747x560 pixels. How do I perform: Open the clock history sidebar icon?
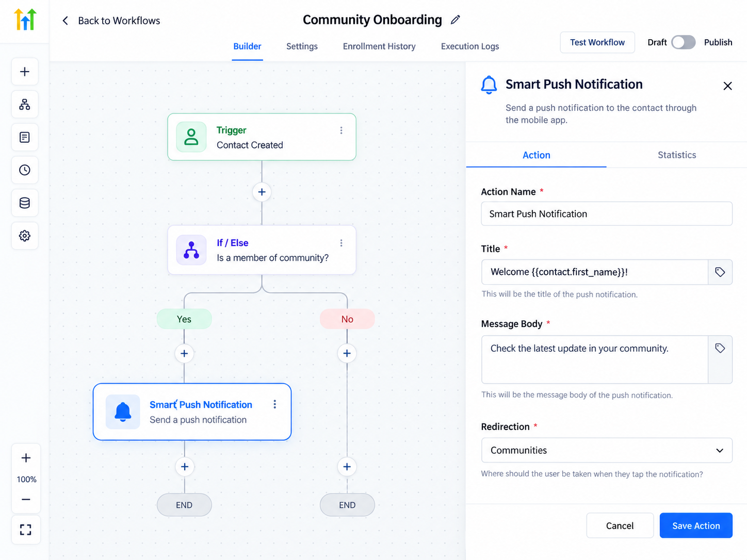(x=25, y=170)
